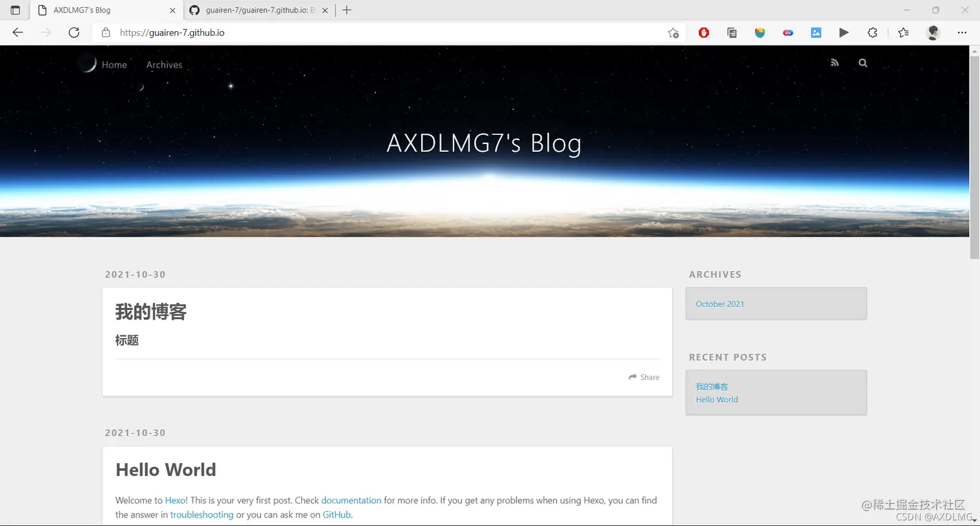This screenshot has height=526, width=980.
Task: Open the blog search magnifier icon
Action: (x=863, y=63)
